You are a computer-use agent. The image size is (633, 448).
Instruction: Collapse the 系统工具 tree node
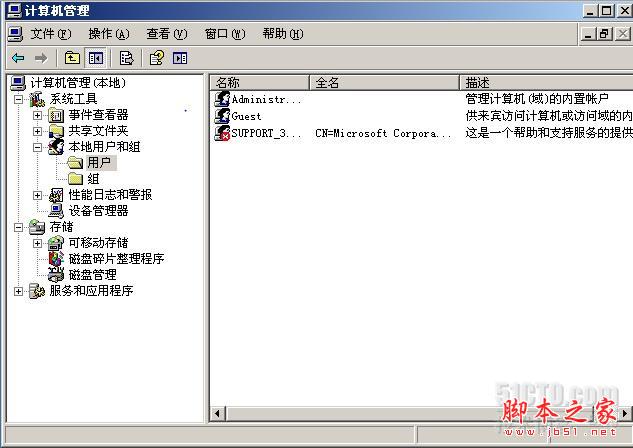[x=18, y=99]
